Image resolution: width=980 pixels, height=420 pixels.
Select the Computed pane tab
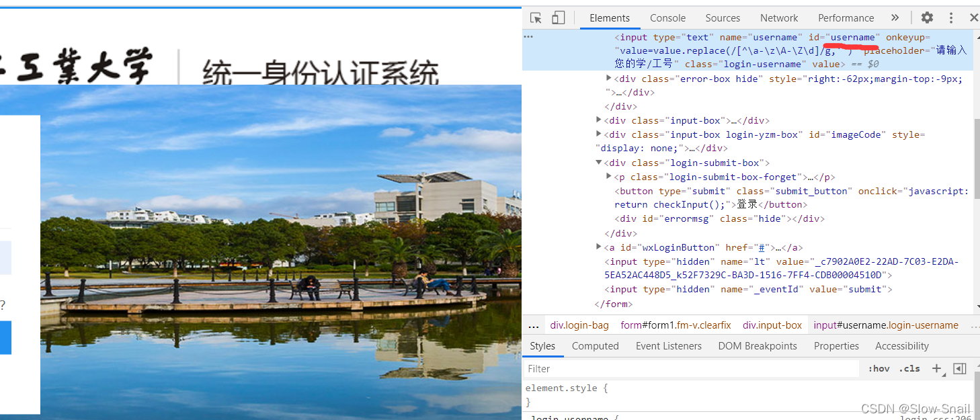tap(595, 346)
